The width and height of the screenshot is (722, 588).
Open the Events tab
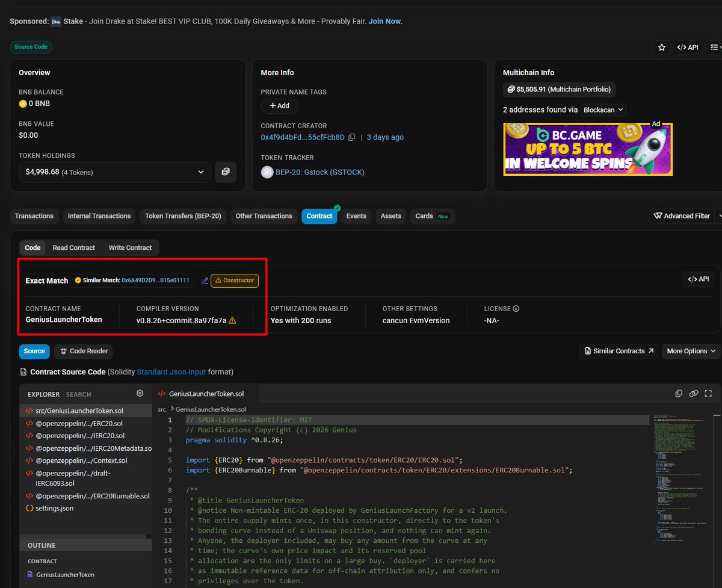[x=356, y=216]
